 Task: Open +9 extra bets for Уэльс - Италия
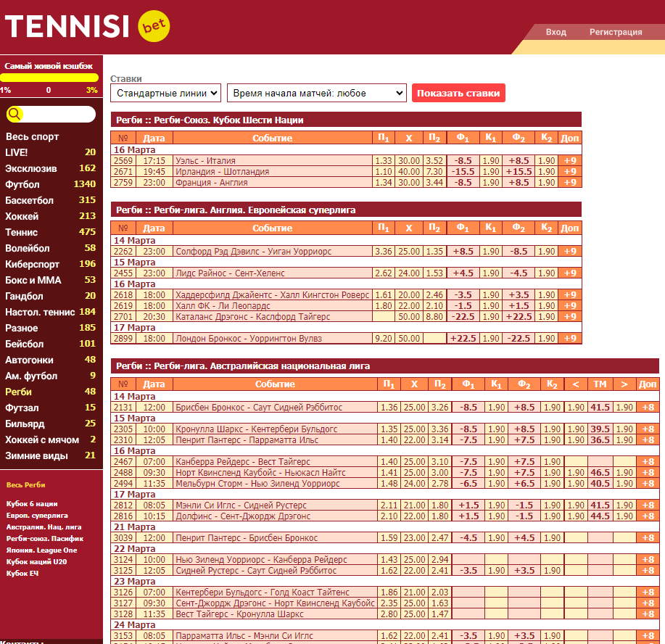(x=569, y=161)
